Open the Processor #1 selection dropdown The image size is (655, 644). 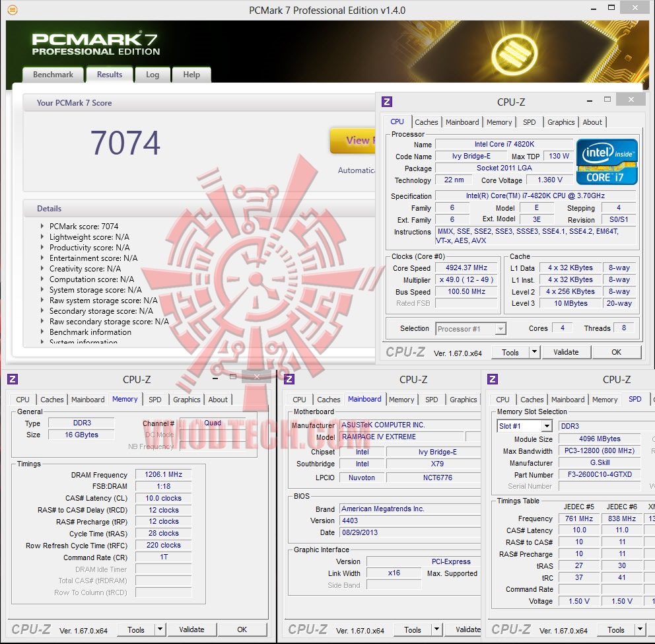(x=470, y=329)
